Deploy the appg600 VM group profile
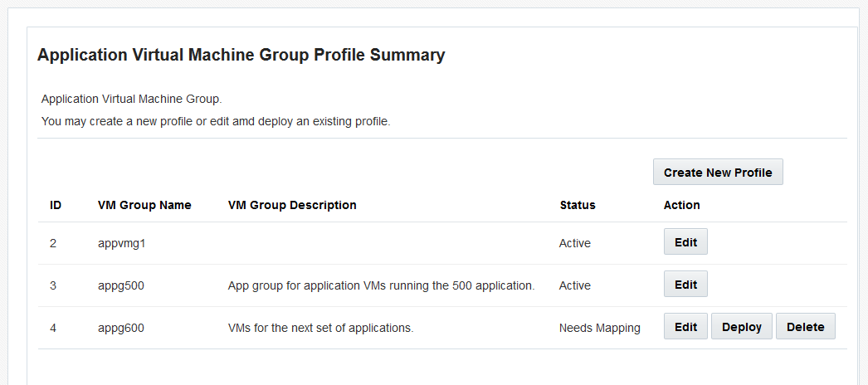Screen dimensions: 868x385 [741, 327]
